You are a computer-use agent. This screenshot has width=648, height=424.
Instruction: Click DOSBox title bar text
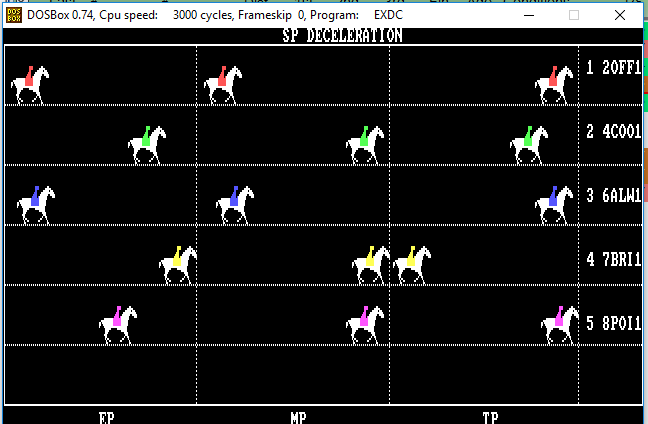[214, 15]
